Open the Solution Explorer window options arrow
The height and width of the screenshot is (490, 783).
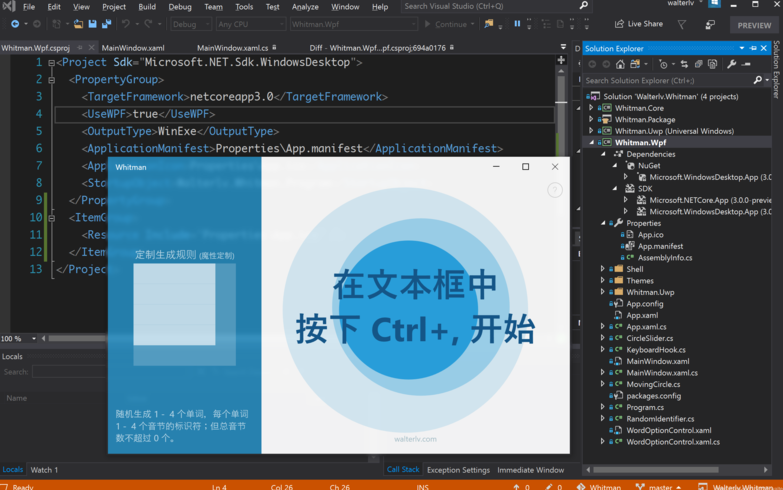click(x=742, y=48)
